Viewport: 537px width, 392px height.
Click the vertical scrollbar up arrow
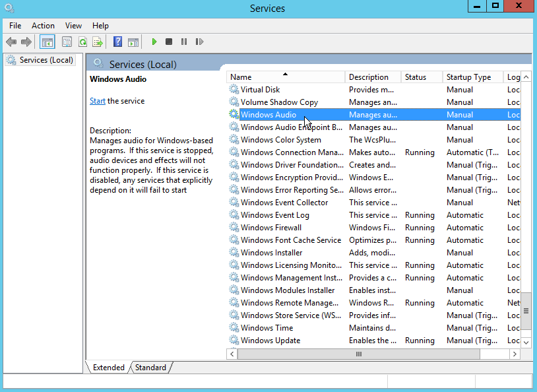tap(526, 77)
